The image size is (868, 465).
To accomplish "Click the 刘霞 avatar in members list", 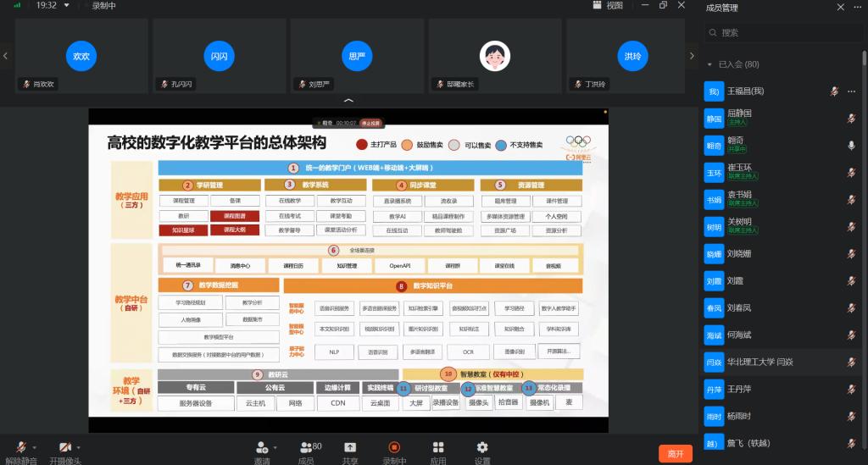I will (x=714, y=281).
